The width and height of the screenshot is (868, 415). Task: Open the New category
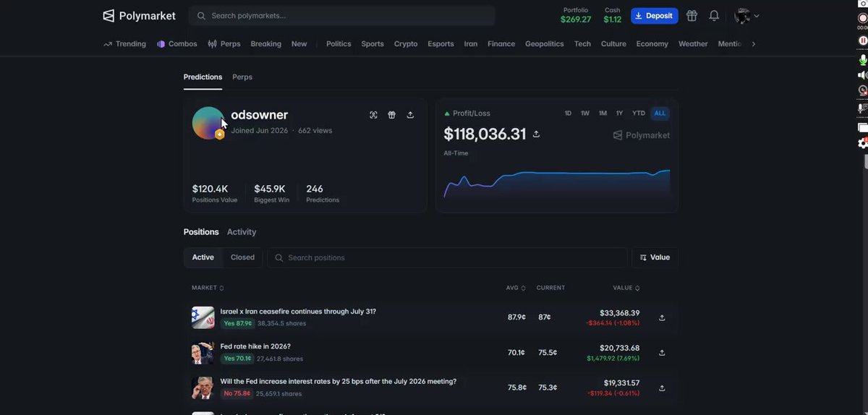[x=299, y=44]
